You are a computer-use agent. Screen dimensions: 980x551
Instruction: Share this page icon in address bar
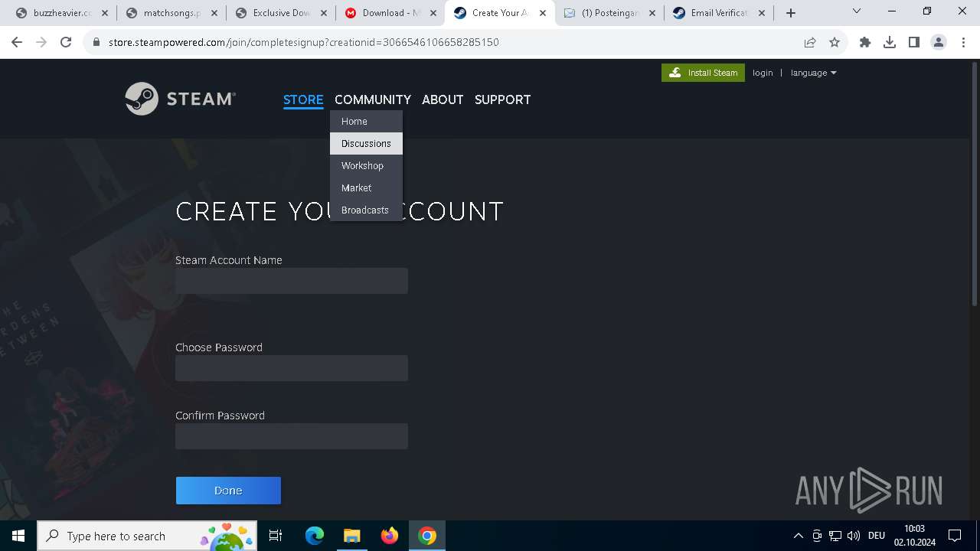[x=810, y=43]
